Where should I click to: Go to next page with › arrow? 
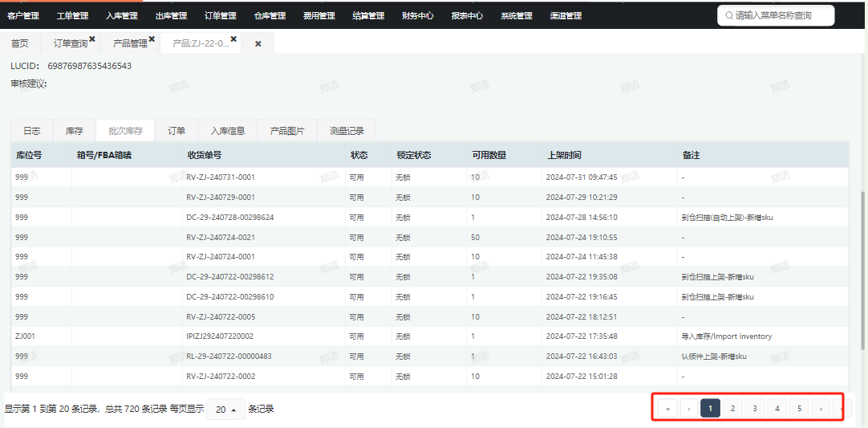(x=821, y=409)
